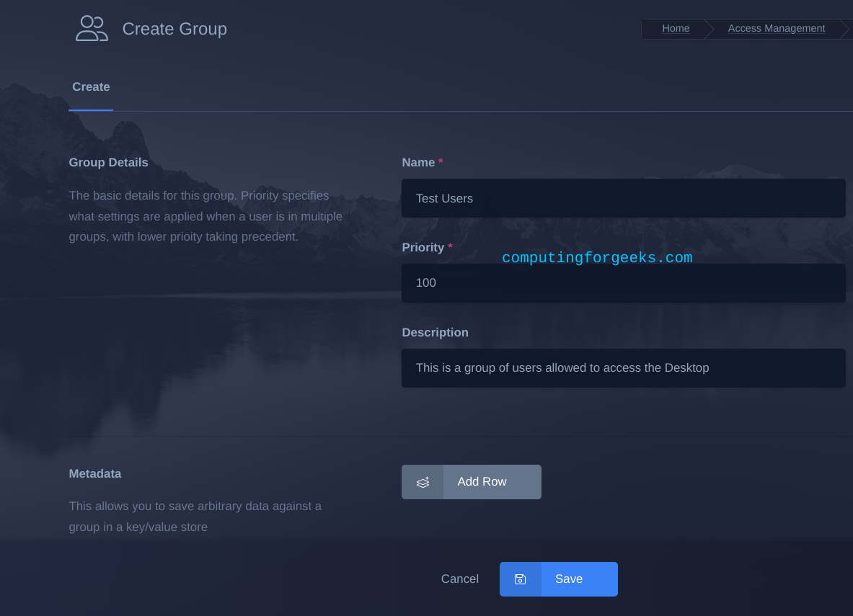Image resolution: width=853 pixels, height=616 pixels.
Task: Click the layers icon on the Add Row button
Action: click(x=422, y=481)
